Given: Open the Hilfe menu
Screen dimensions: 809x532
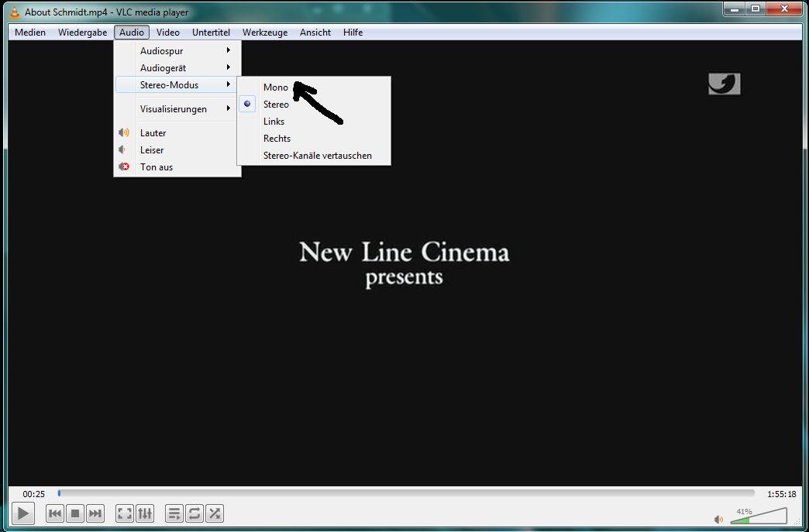Looking at the screenshot, I should [x=353, y=32].
